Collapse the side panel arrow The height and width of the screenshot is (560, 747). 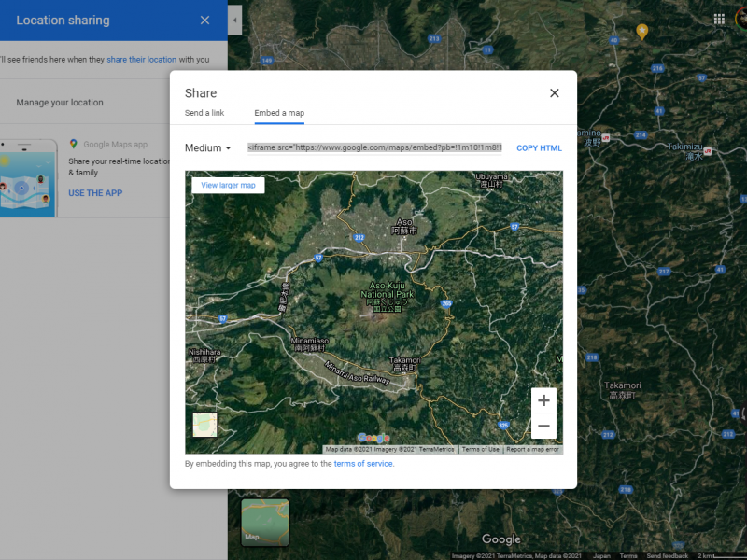(235, 20)
